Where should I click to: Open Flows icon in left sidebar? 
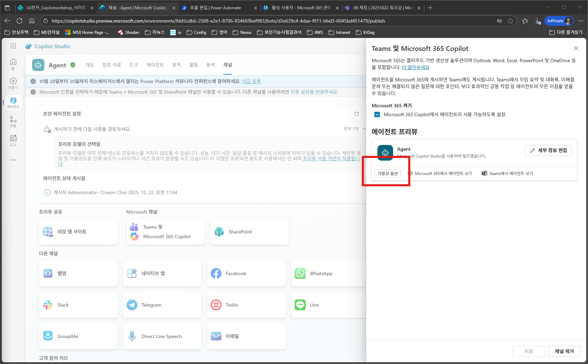(13, 121)
